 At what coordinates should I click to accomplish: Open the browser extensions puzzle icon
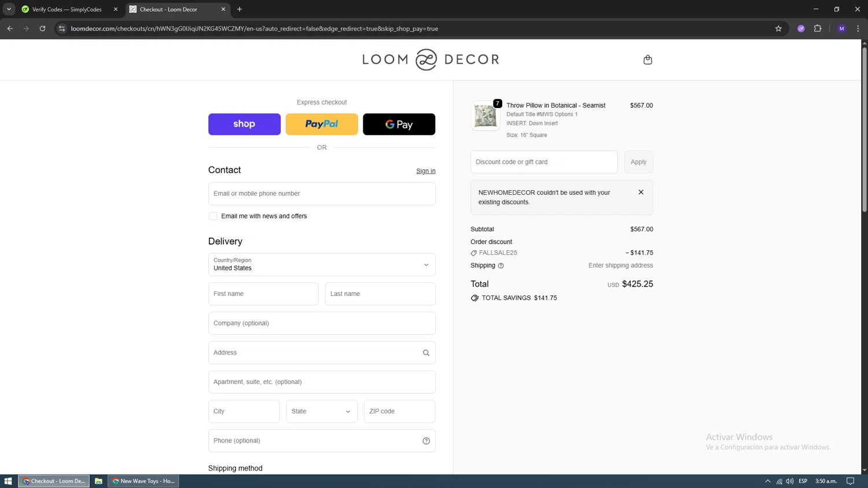(x=818, y=28)
